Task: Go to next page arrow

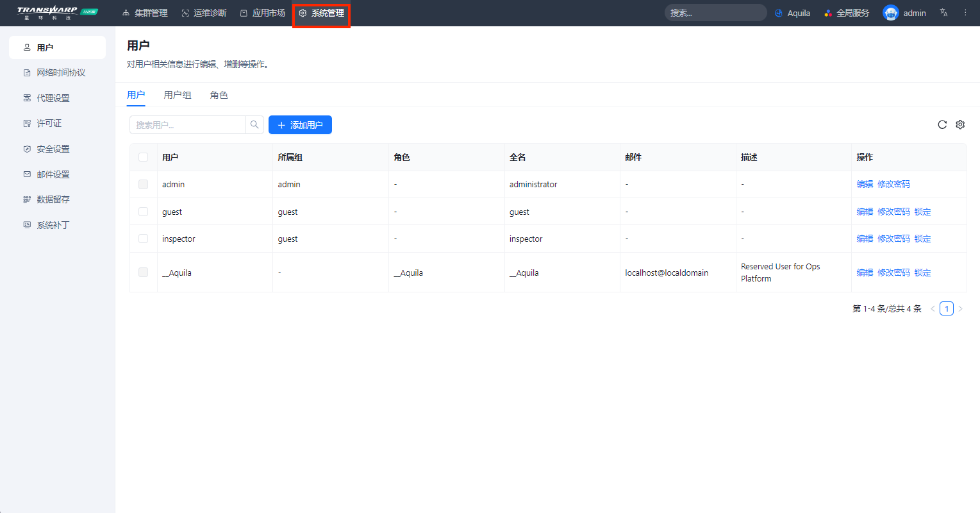Action: 960,309
